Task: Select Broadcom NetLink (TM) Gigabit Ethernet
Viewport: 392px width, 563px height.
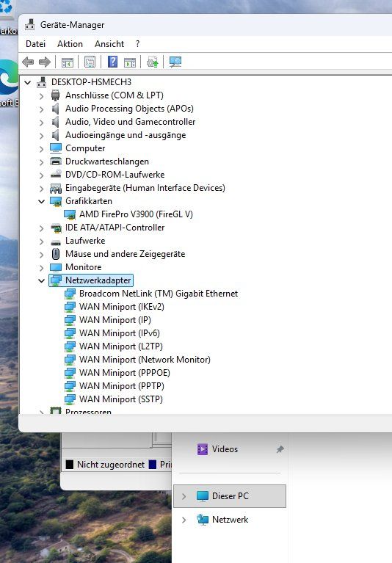Action: (x=159, y=294)
